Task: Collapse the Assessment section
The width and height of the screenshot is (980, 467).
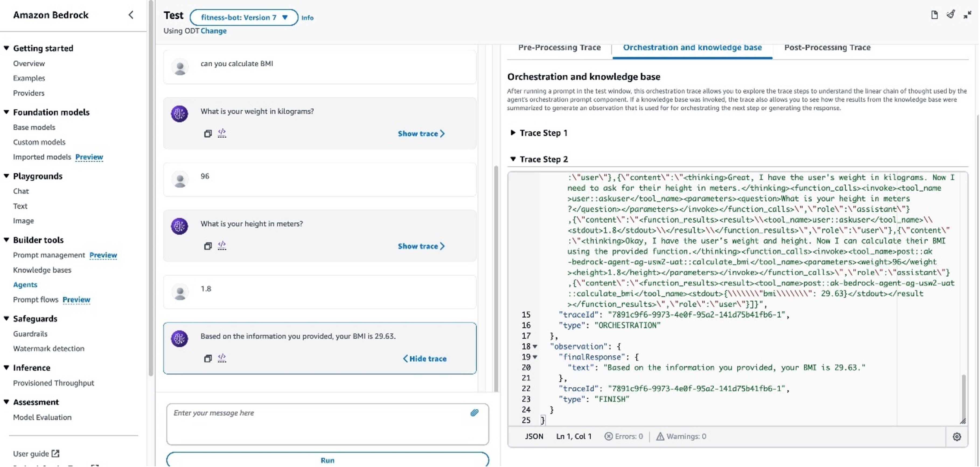Action: tap(6, 402)
